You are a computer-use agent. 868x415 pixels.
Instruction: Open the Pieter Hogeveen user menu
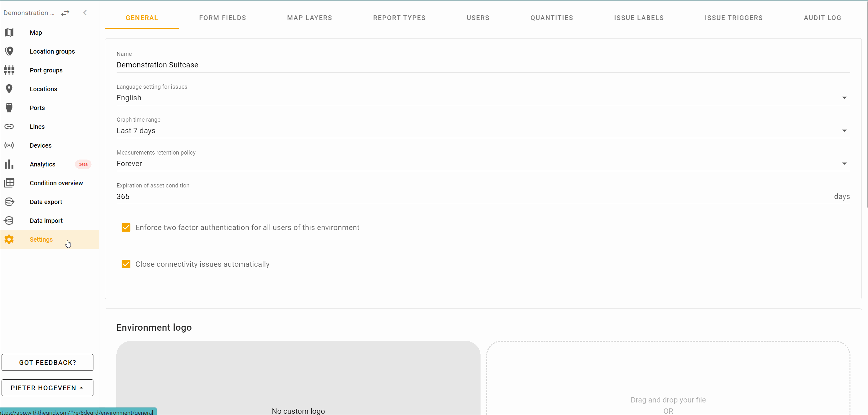48,388
